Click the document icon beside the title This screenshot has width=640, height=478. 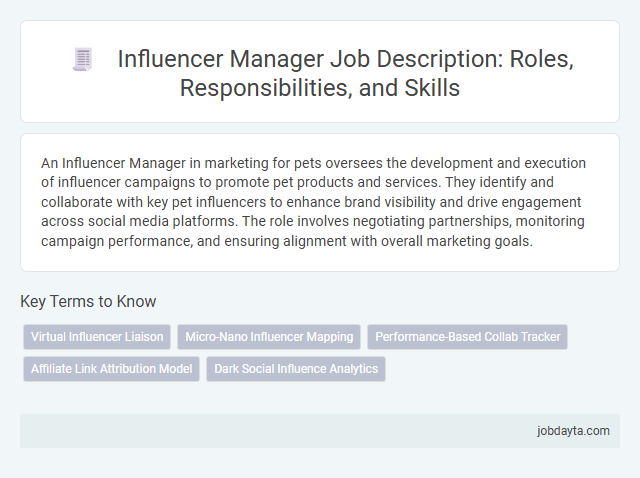pos(83,59)
